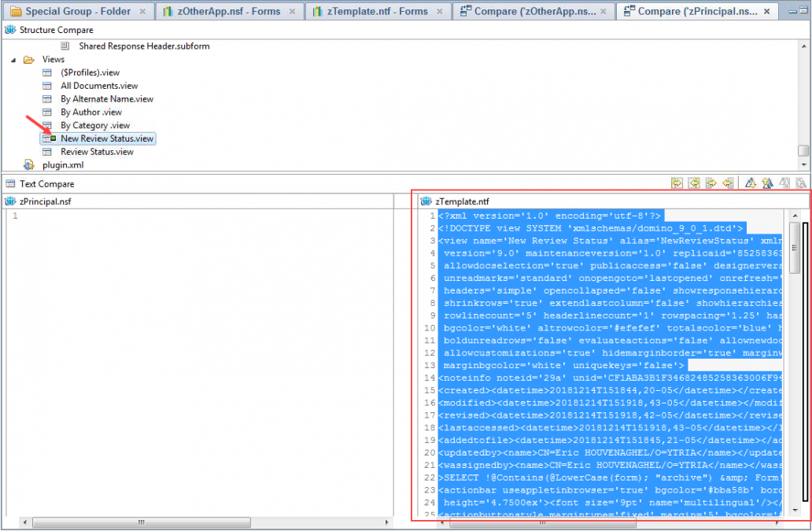Click the Views folder icon
The height and width of the screenshot is (531, 812).
click(x=28, y=60)
